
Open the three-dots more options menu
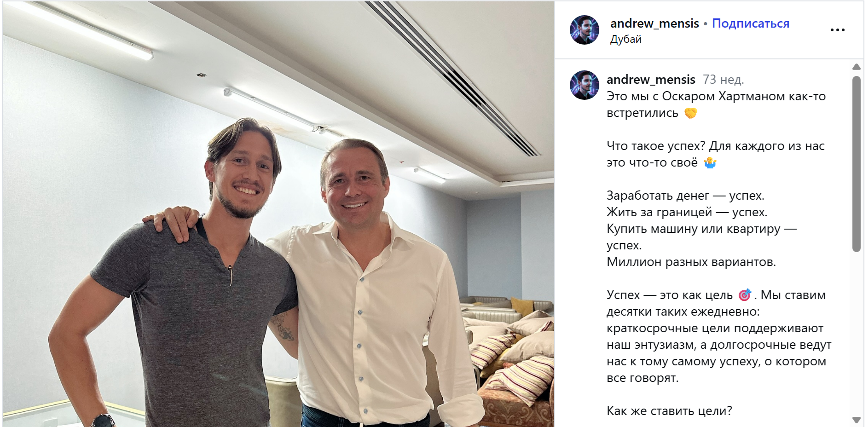coord(837,30)
